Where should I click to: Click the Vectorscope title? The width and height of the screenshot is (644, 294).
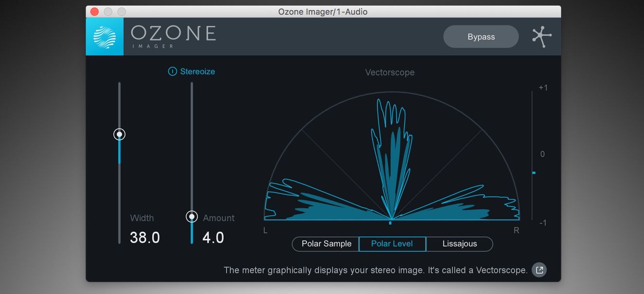[x=390, y=73]
